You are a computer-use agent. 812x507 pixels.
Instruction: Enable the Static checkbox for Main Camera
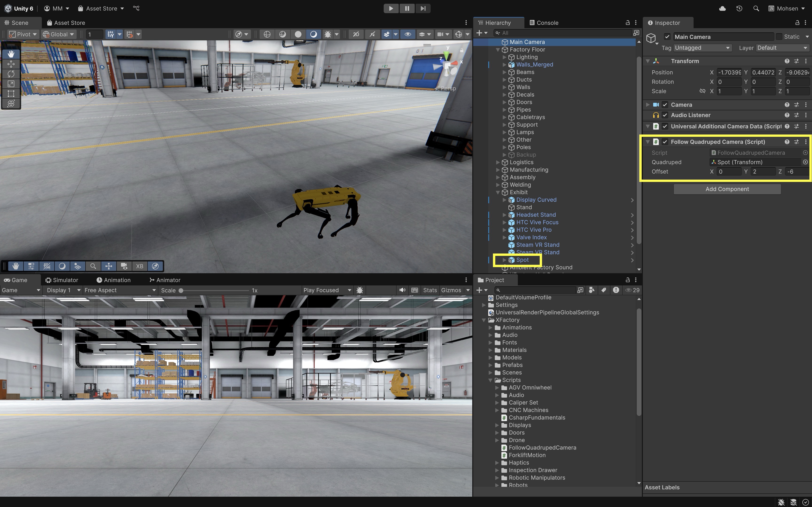(x=779, y=37)
